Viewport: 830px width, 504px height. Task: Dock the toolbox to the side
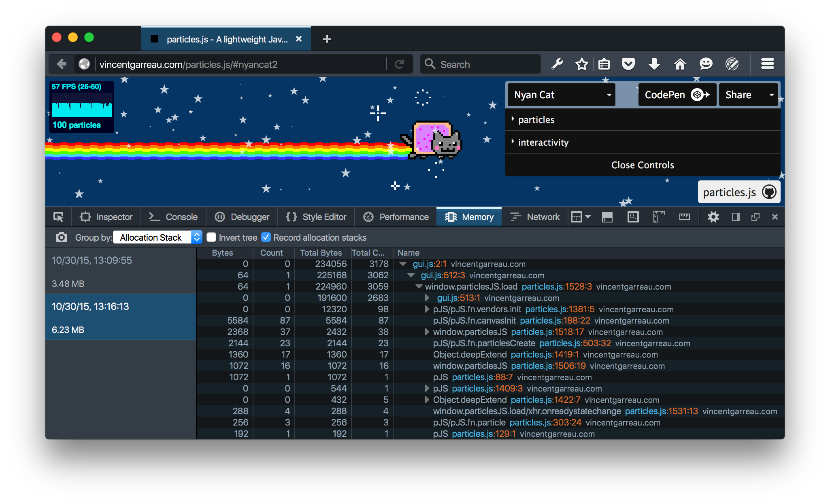coord(736,217)
